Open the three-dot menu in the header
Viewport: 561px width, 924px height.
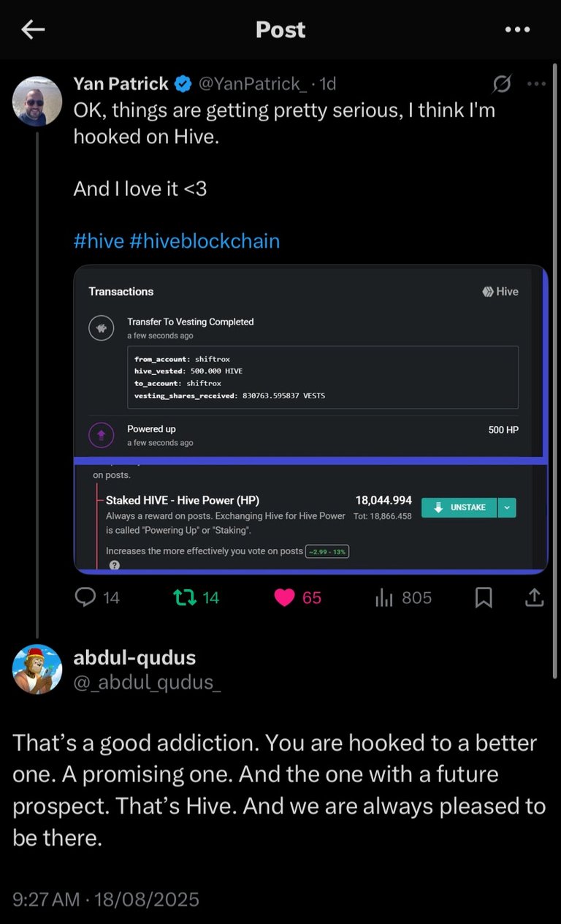click(517, 29)
